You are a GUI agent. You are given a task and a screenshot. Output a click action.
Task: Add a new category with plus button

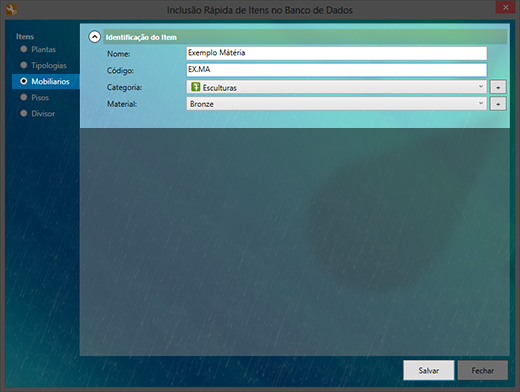click(498, 87)
